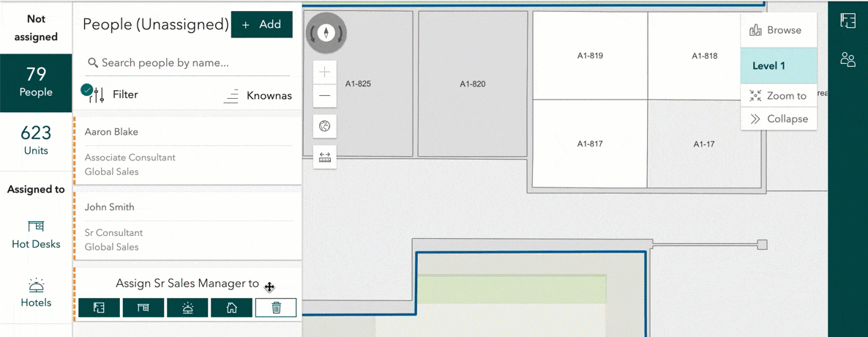Collapse the floor filter panel
Viewport: 868px width, 337px height.
779,119
